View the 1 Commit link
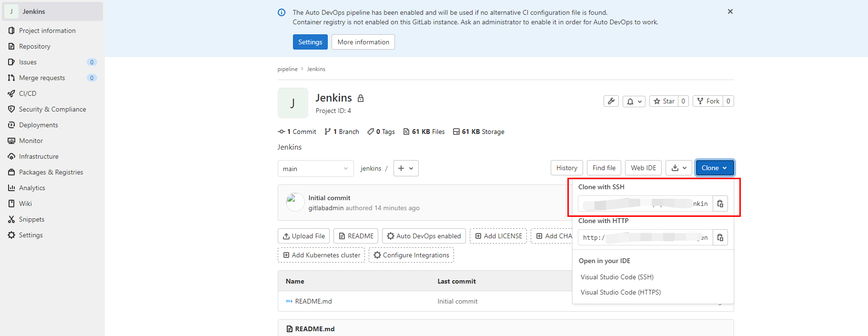 [297, 132]
